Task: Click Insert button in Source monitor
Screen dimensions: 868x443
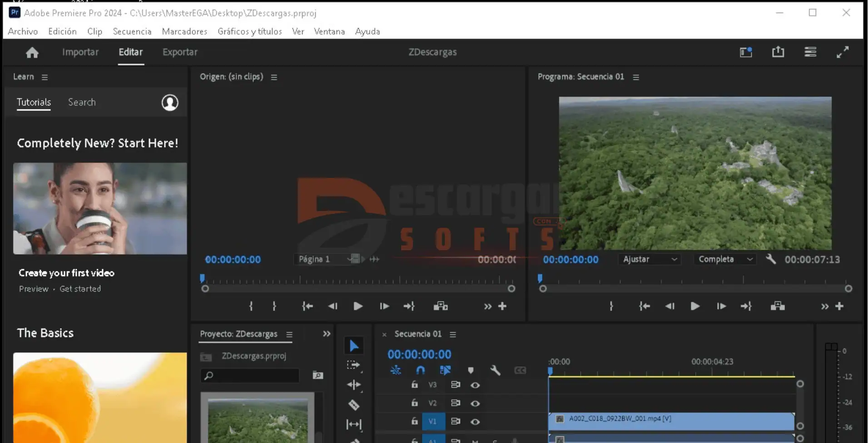Action: click(x=441, y=306)
